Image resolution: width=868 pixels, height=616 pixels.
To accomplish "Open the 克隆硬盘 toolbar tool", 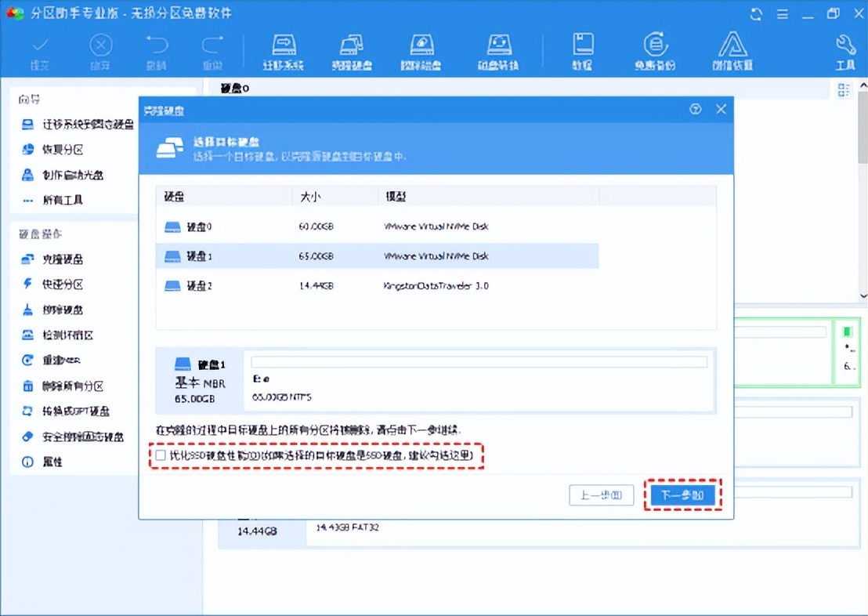I will (x=351, y=49).
